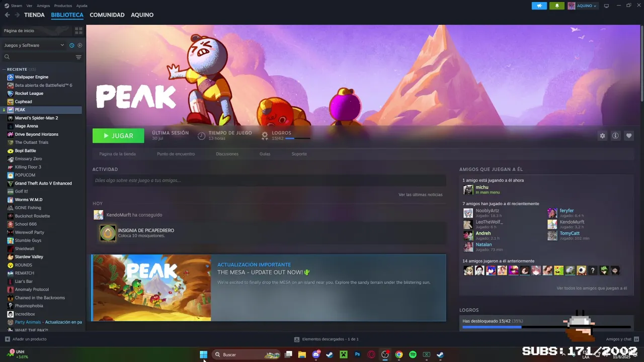Screen dimensions: 644x362
Task: Click Añadir un producto
Action: (26, 339)
